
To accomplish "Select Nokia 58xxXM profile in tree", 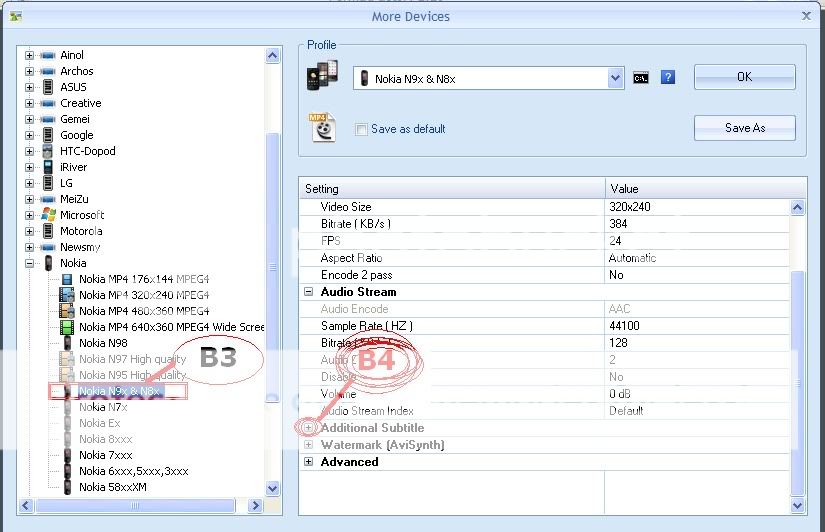I will coord(112,487).
